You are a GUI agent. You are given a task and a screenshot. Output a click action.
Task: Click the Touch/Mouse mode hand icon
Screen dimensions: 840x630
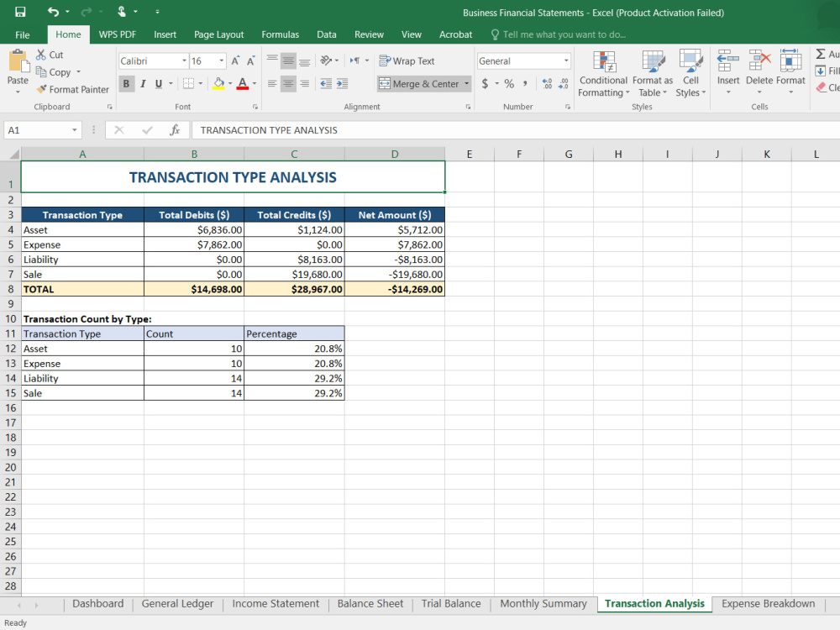point(122,12)
